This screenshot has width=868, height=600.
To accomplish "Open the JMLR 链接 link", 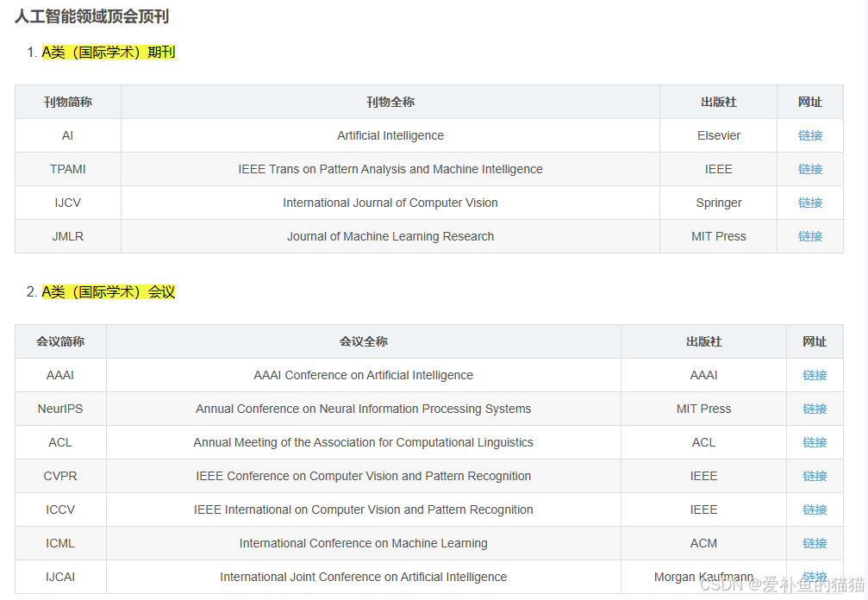I will (x=810, y=236).
